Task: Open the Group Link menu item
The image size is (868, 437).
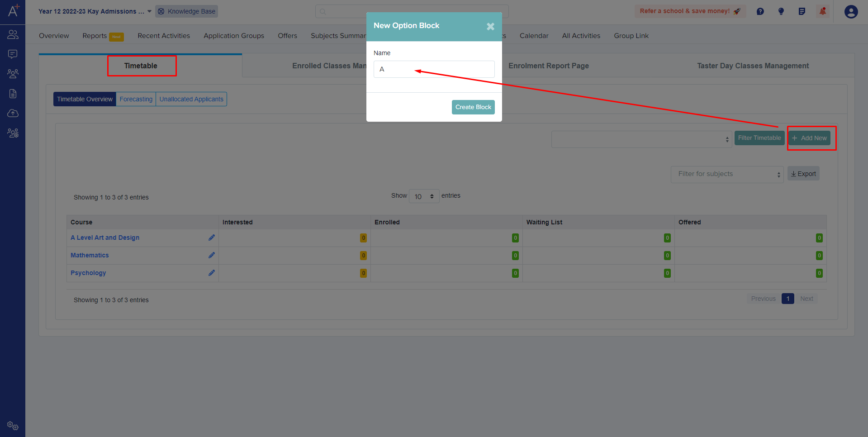Action: click(x=631, y=36)
